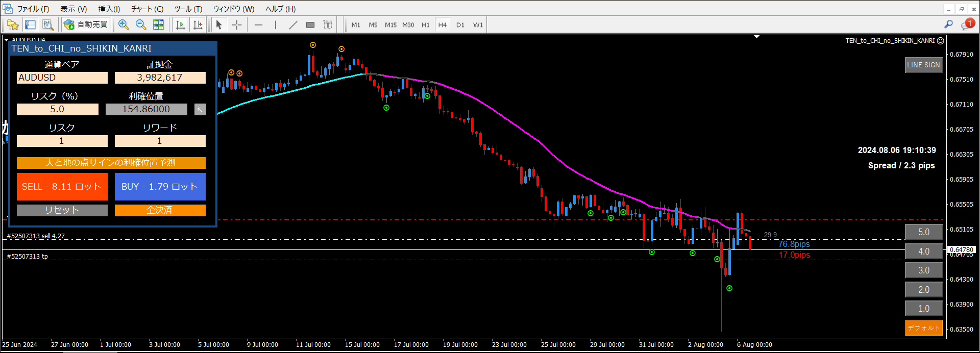
Task: Click the 利確位置 154.86000 field
Action: (146, 109)
